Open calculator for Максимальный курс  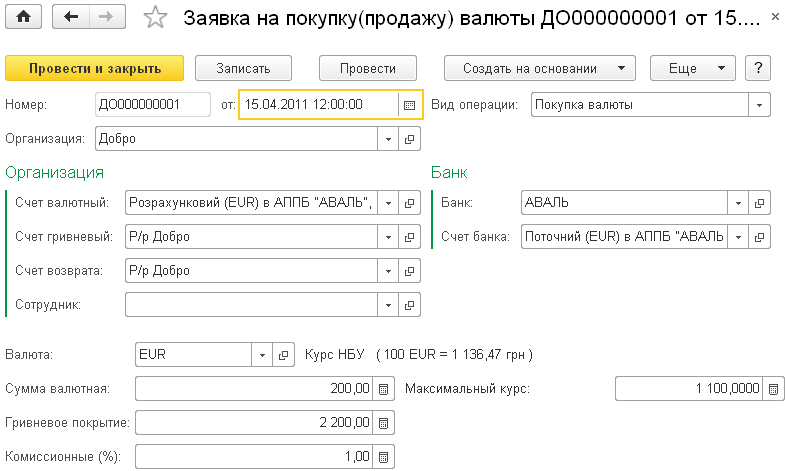tap(773, 389)
